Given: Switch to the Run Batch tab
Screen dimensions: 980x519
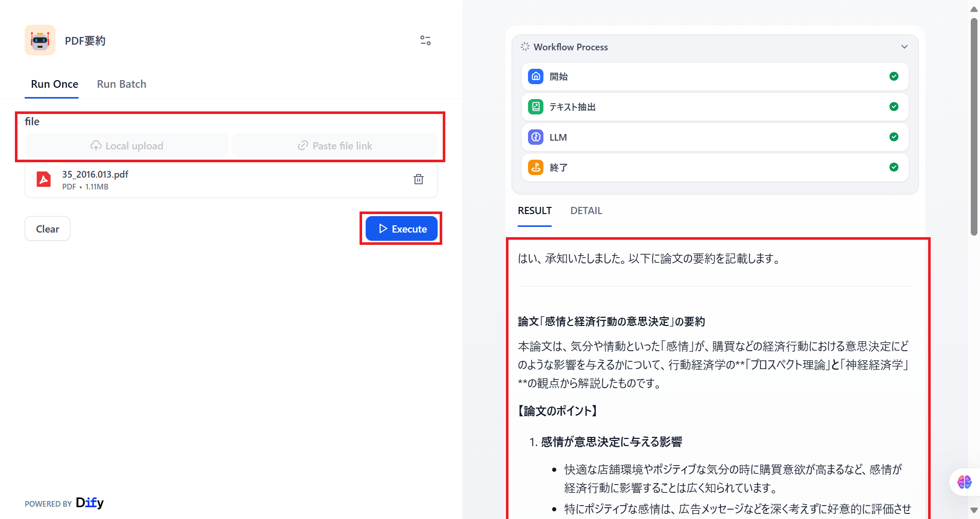Looking at the screenshot, I should pos(121,84).
